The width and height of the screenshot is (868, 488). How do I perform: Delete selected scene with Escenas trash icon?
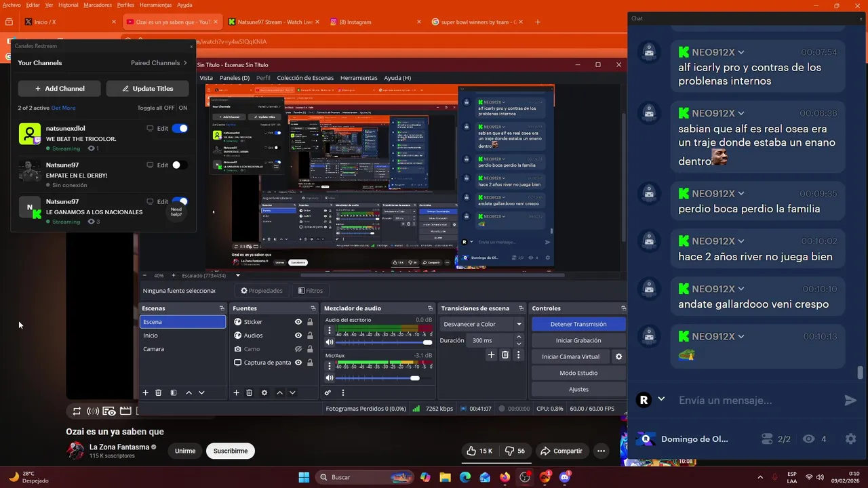coord(159,392)
